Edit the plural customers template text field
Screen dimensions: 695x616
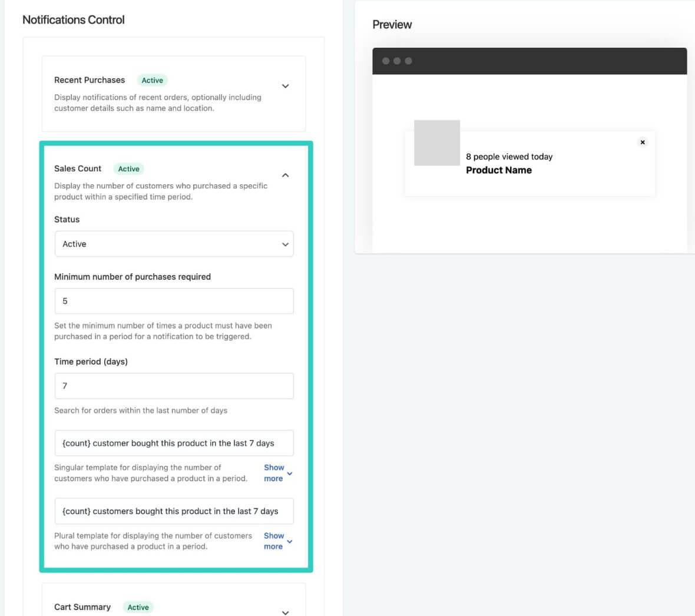click(174, 511)
